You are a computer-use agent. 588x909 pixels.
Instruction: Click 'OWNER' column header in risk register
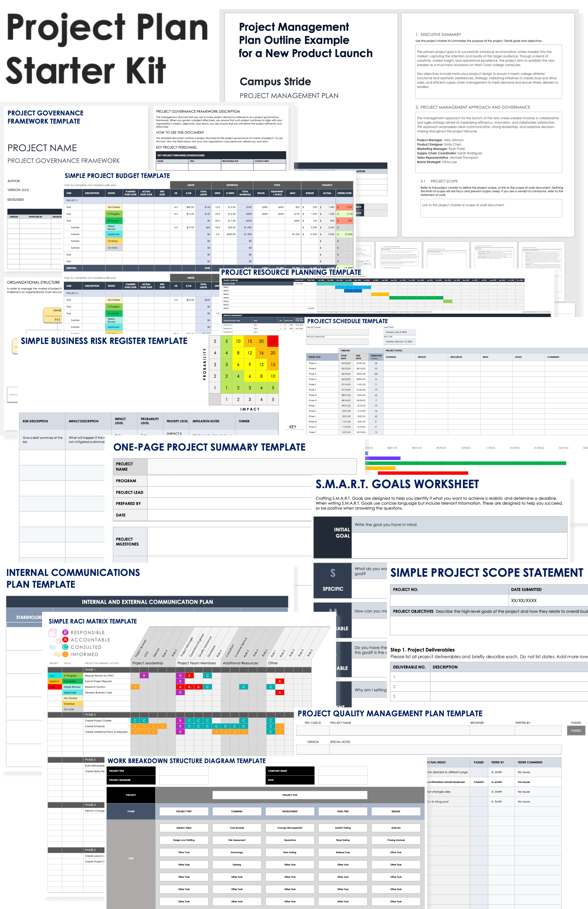(257, 421)
